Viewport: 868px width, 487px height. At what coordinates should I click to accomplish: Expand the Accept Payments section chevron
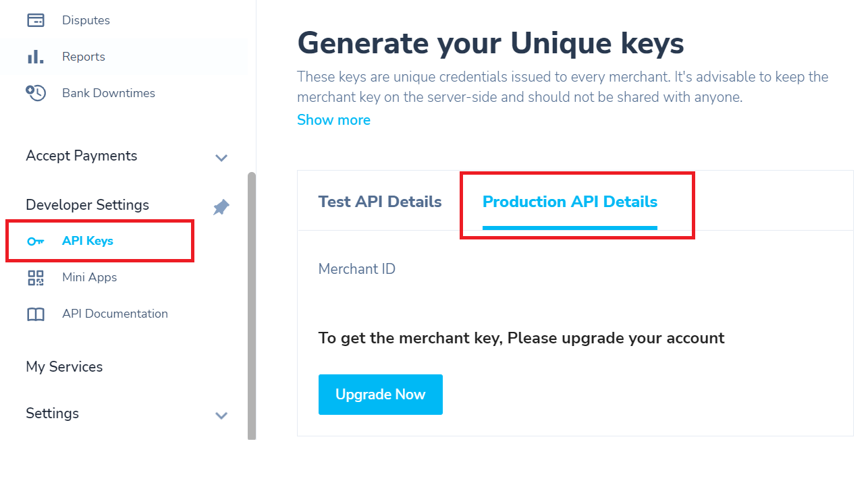pos(221,158)
